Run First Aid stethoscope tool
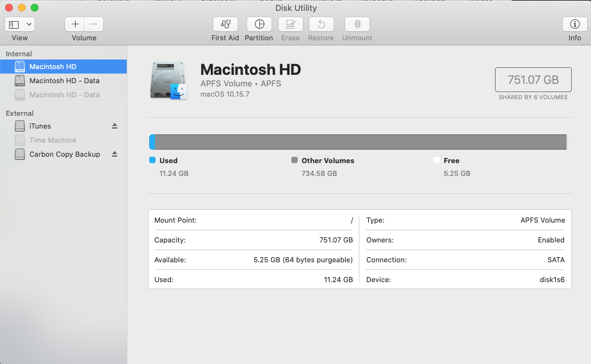This screenshot has height=364, width=591. point(225,24)
